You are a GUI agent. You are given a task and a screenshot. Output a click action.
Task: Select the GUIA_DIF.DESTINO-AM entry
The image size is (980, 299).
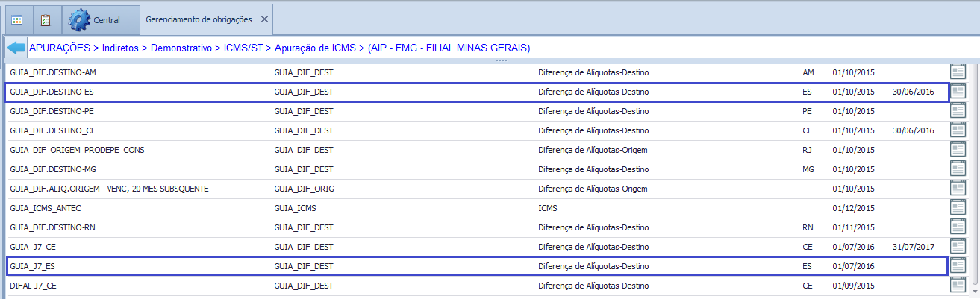52,72
